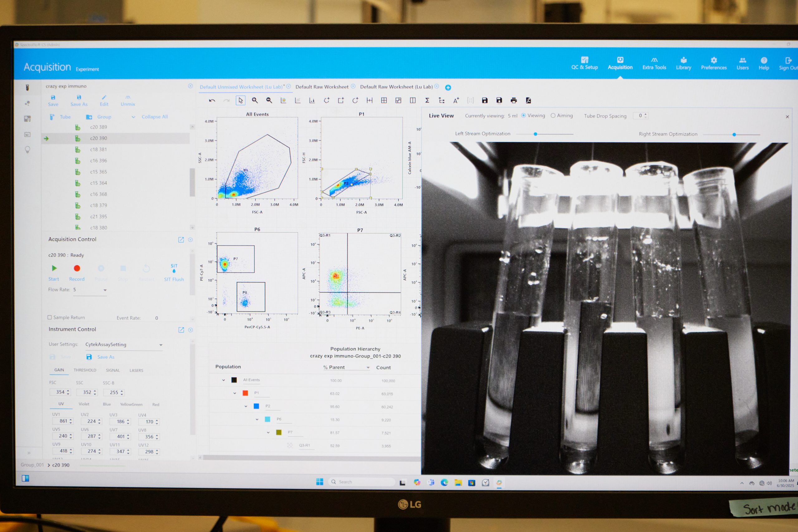Switch to Default Raw Worksheet tab
The width and height of the screenshot is (798, 532).
(322, 87)
